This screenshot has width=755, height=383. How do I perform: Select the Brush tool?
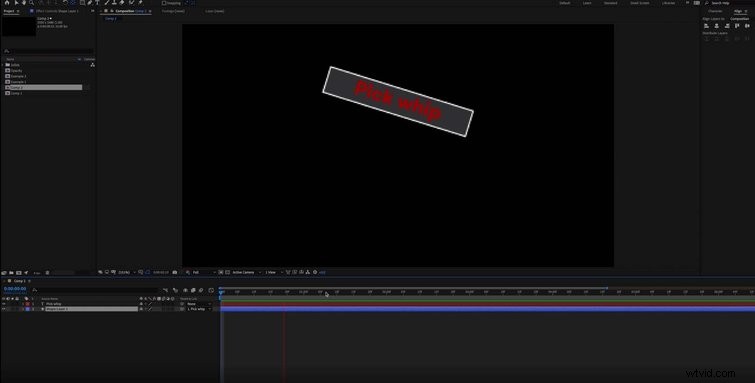106,3
